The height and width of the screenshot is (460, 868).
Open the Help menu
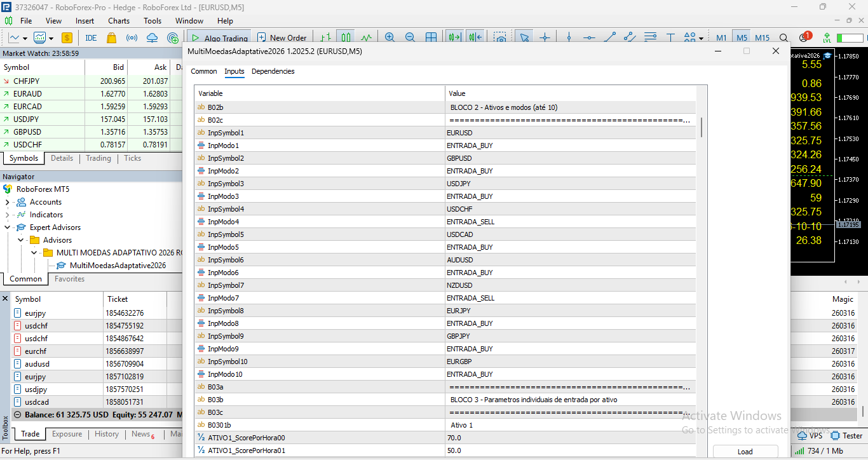[225, 21]
